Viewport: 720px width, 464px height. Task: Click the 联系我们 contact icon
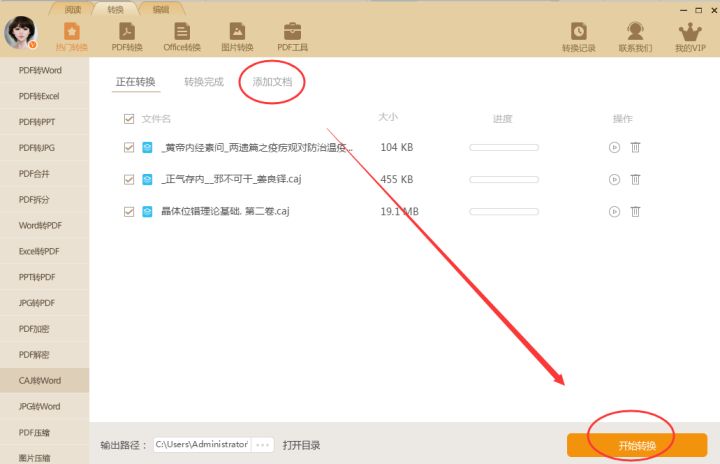click(x=635, y=37)
